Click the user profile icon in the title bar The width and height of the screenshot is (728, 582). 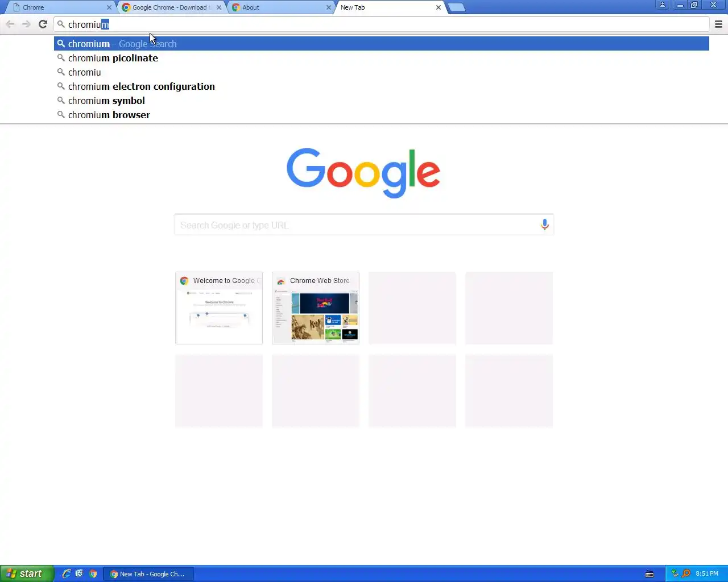point(663,5)
